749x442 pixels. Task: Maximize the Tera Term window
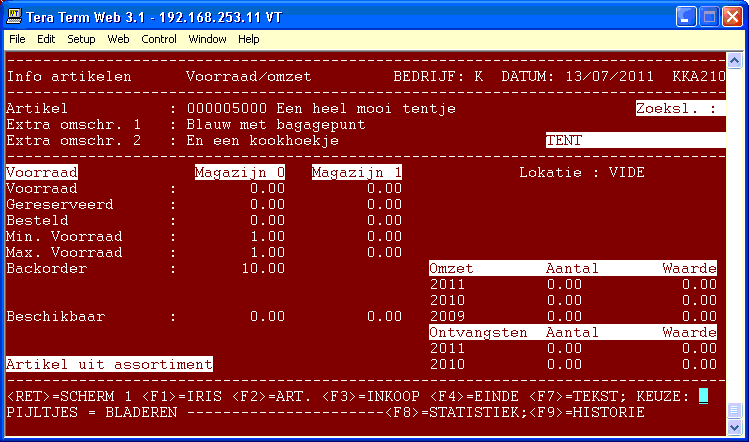(x=707, y=15)
